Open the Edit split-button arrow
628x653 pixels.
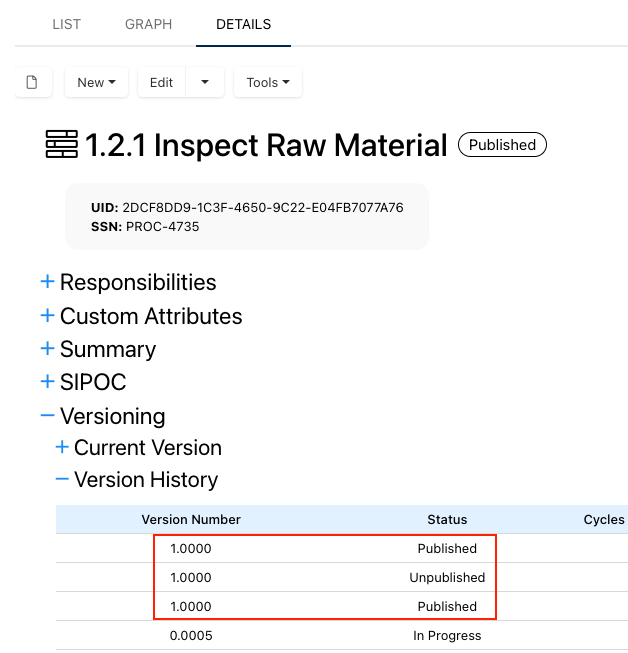(x=205, y=82)
